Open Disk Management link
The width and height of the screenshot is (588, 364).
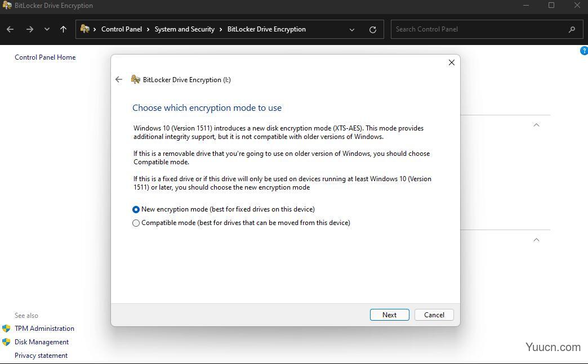point(42,342)
